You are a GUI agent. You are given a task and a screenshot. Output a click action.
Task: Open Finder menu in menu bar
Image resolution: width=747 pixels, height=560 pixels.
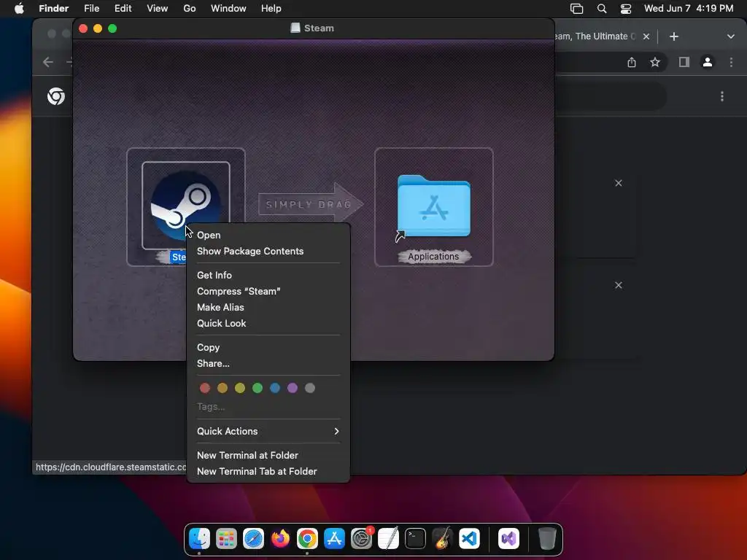point(54,8)
